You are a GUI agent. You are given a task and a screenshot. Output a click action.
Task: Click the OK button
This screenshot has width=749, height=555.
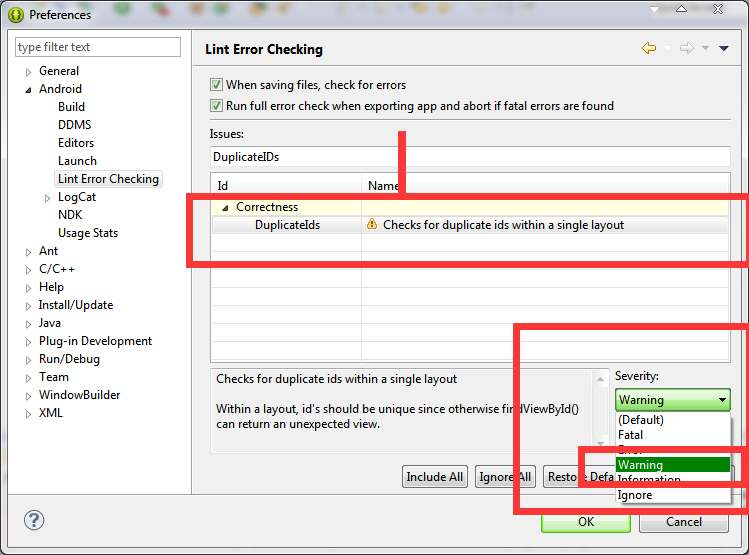[586, 522]
